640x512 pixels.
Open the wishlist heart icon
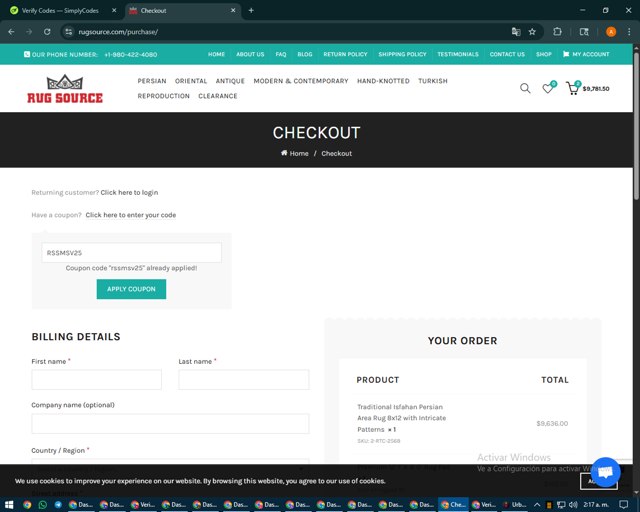pos(548,88)
